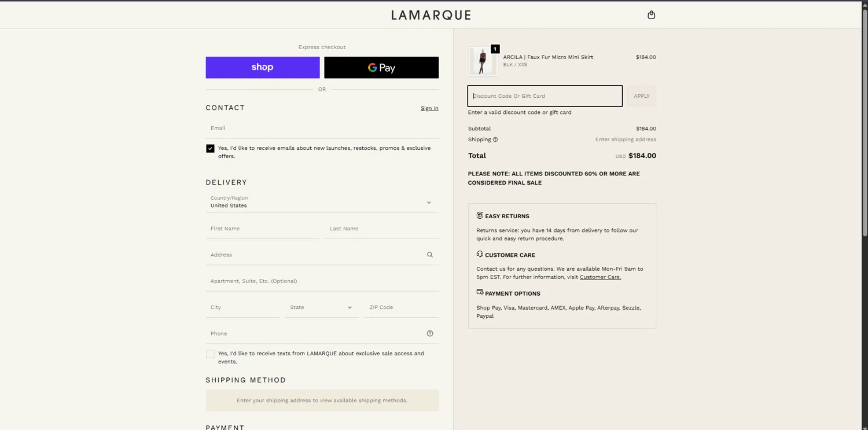The height and width of the screenshot is (430, 868).
Task: Click the address search magnifier icon
Action: 429,255
